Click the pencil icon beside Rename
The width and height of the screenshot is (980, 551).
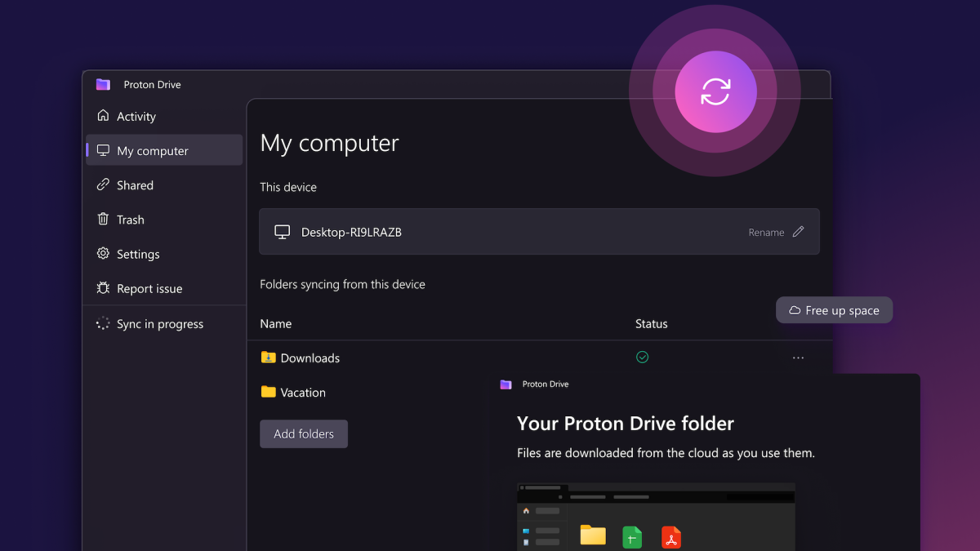point(798,232)
